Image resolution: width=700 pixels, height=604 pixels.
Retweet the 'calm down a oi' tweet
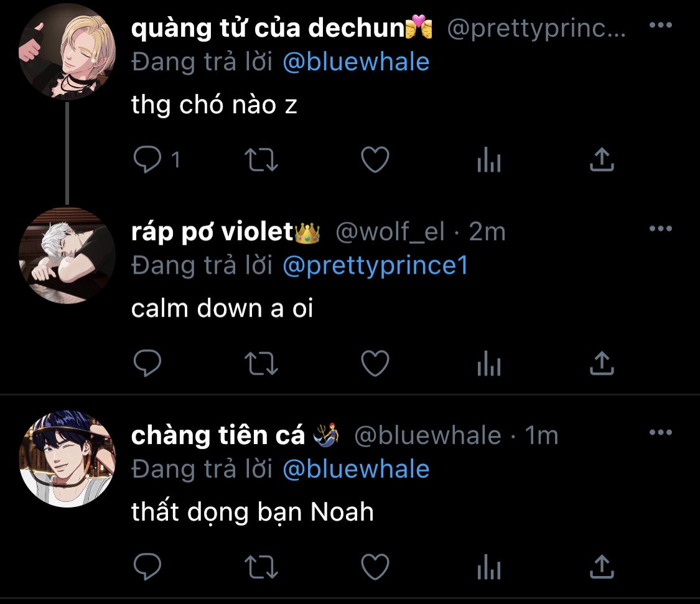[x=261, y=363]
